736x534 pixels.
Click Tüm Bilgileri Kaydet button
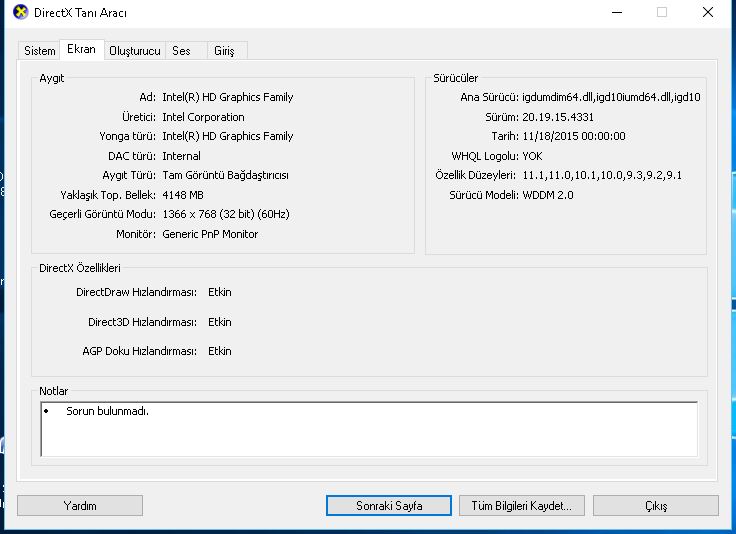click(521, 506)
